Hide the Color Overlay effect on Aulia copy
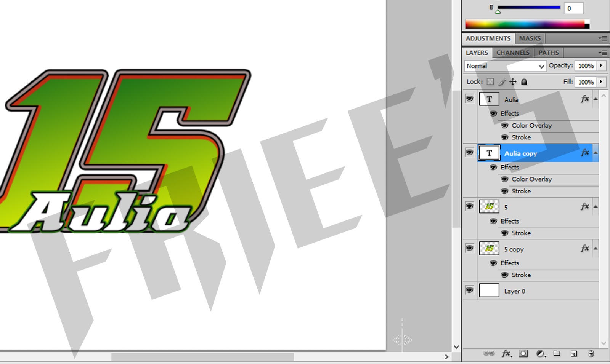This screenshot has width=610, height=364. pyautogui.click(x=505, y=179)
